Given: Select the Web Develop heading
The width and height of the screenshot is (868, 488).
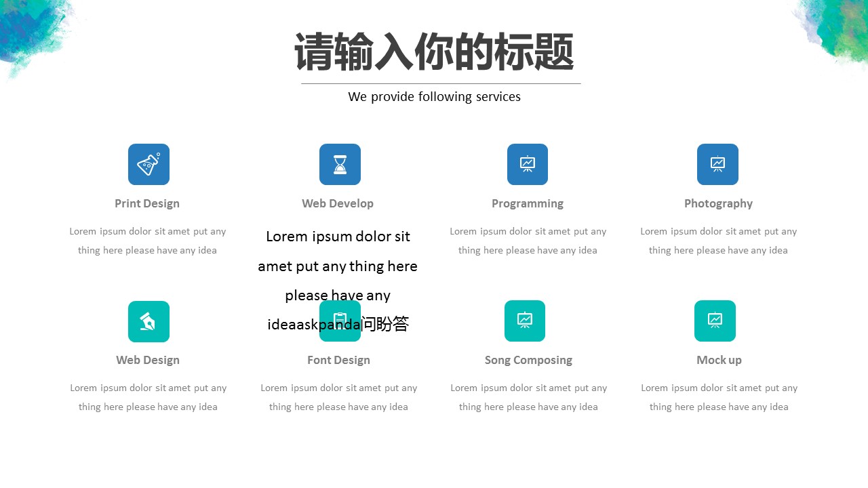Looking at the screenshot, I should 338,203.
